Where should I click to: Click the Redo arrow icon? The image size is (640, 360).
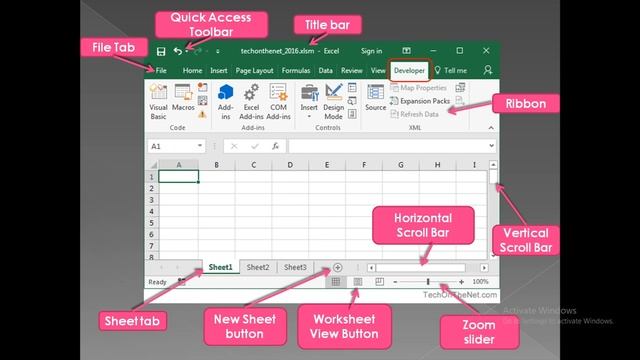pyautogui.click(x=198, y=51)
